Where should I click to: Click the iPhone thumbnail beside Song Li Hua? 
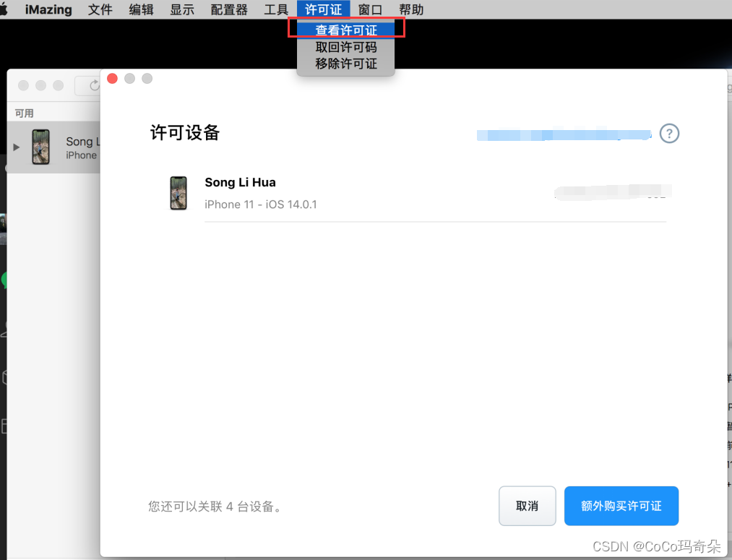coord(178,193)
